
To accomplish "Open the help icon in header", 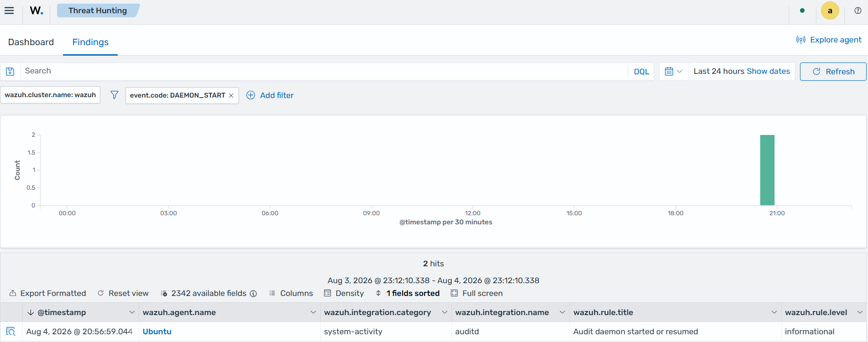I will point(858,10).
